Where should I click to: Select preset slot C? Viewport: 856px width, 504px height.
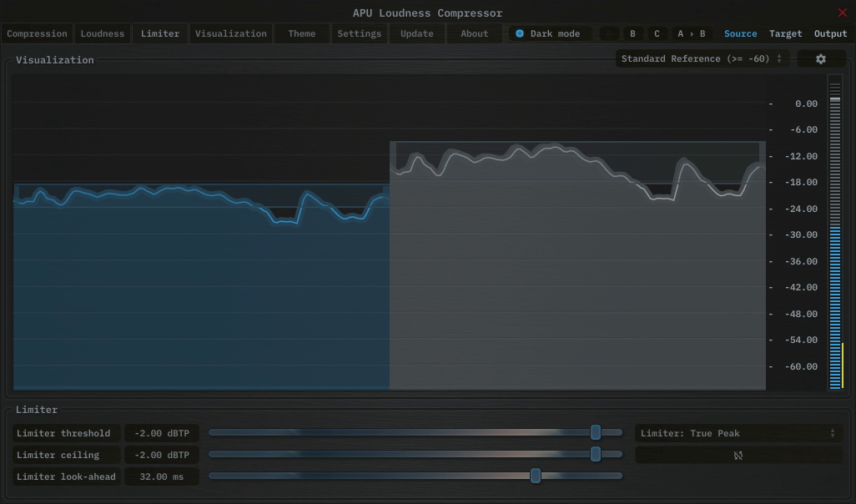pyautogui.click(x=656, y=33)
